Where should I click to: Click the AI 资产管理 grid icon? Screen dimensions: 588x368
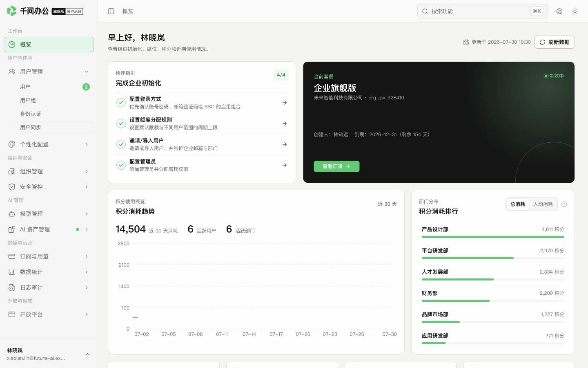[12, 229]
